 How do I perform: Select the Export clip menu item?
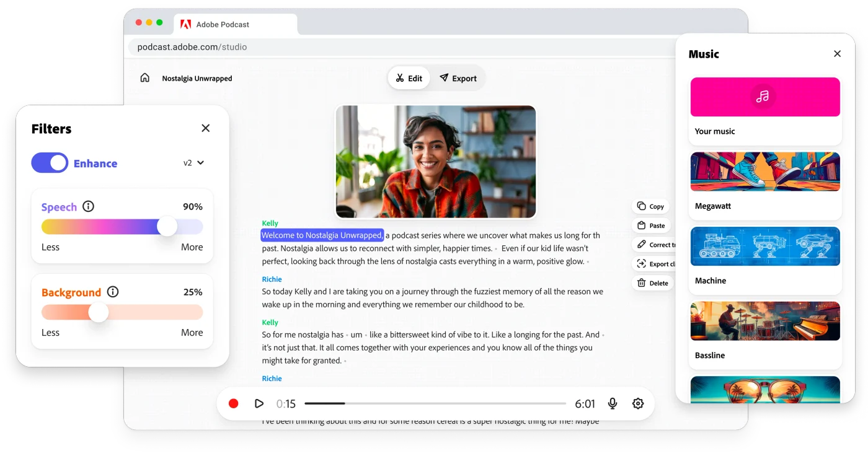coord(654,264)
